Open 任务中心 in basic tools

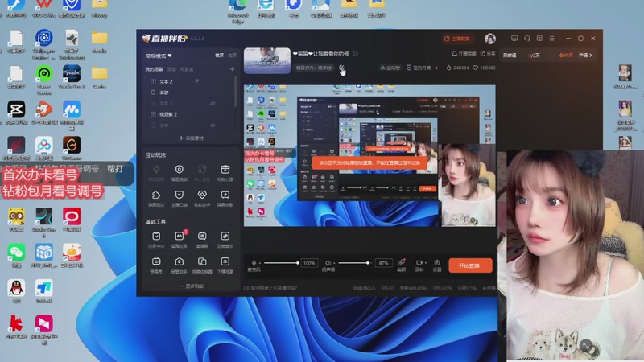click(x=156, y=239)
